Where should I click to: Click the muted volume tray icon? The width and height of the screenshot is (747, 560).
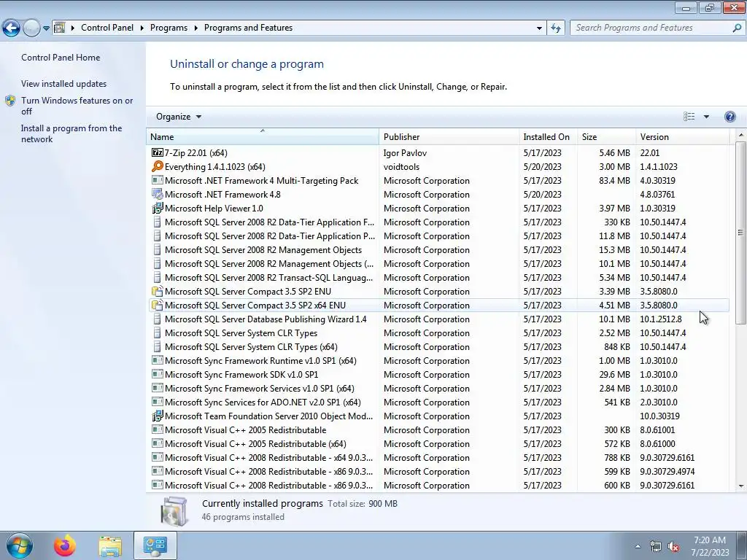(x=673, y=547)
